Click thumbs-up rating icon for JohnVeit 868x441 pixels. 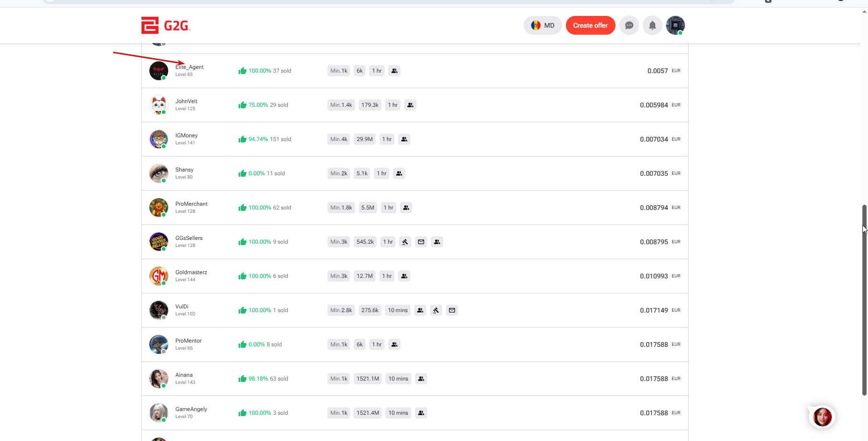(242, 105)
